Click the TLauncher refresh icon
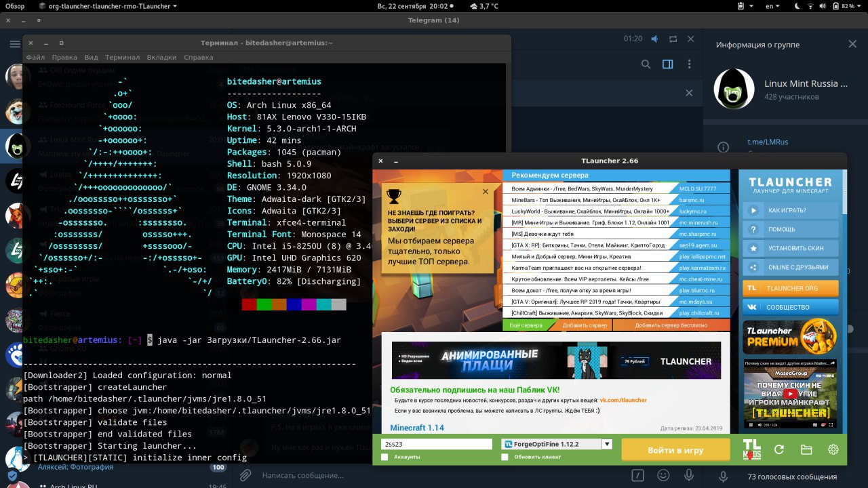This screenshot has width=868, height=488. (779, 449)
